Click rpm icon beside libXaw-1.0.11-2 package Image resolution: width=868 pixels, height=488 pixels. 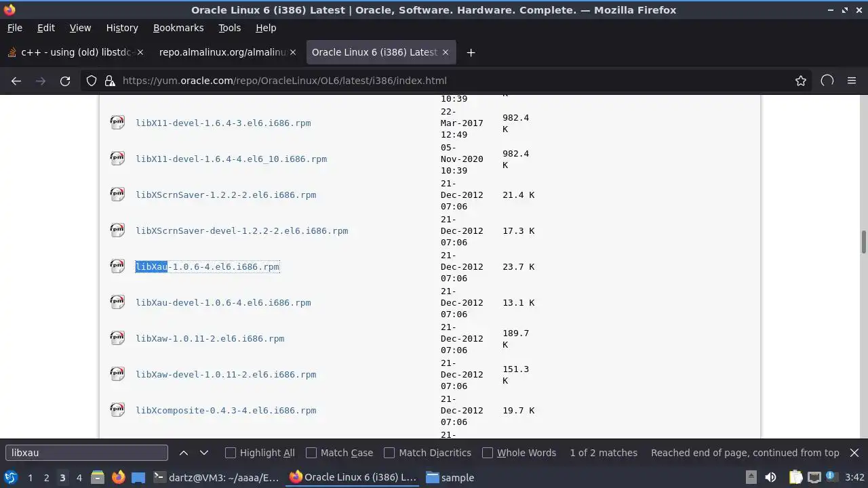coord(117,338)
